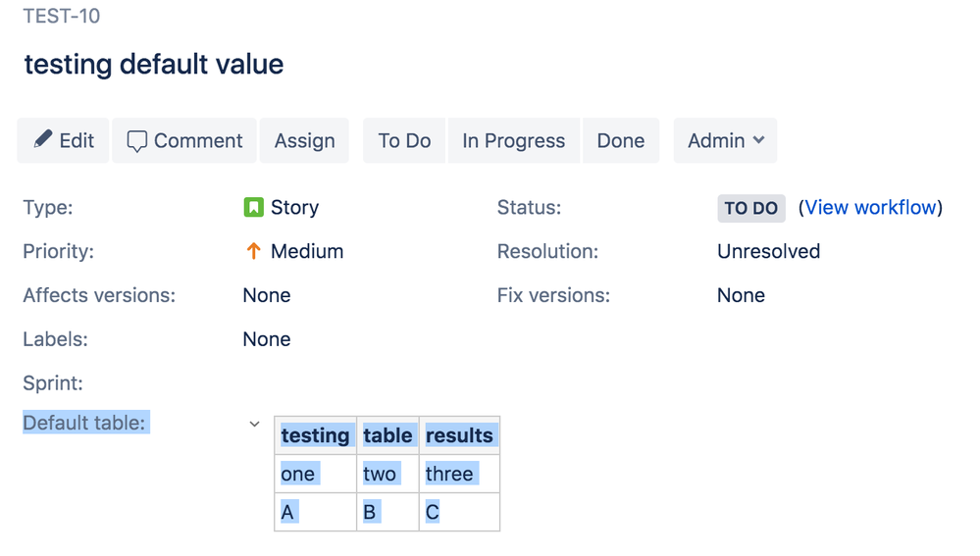Collapse the Default table chevron

(254, 425)
